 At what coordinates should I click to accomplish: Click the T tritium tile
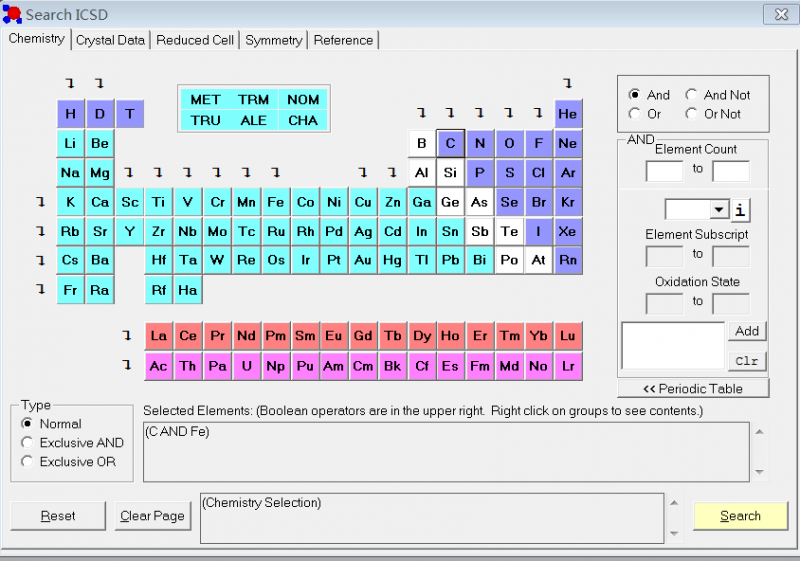click(x=130, y=114)
